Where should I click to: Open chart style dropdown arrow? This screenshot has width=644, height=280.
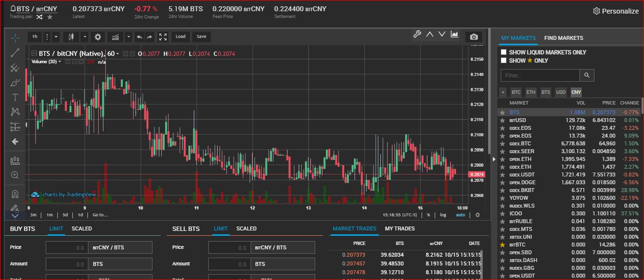tap(85, 36)
